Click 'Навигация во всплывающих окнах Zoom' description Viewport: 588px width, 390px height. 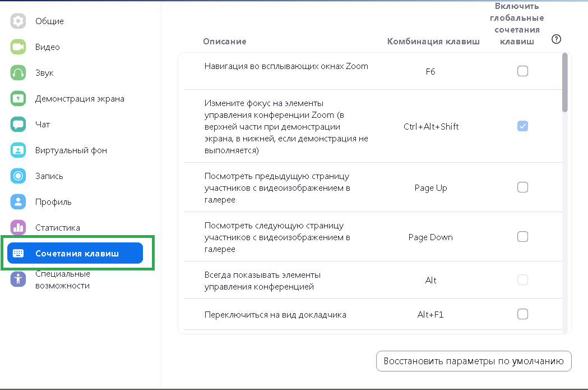(286, 66)
